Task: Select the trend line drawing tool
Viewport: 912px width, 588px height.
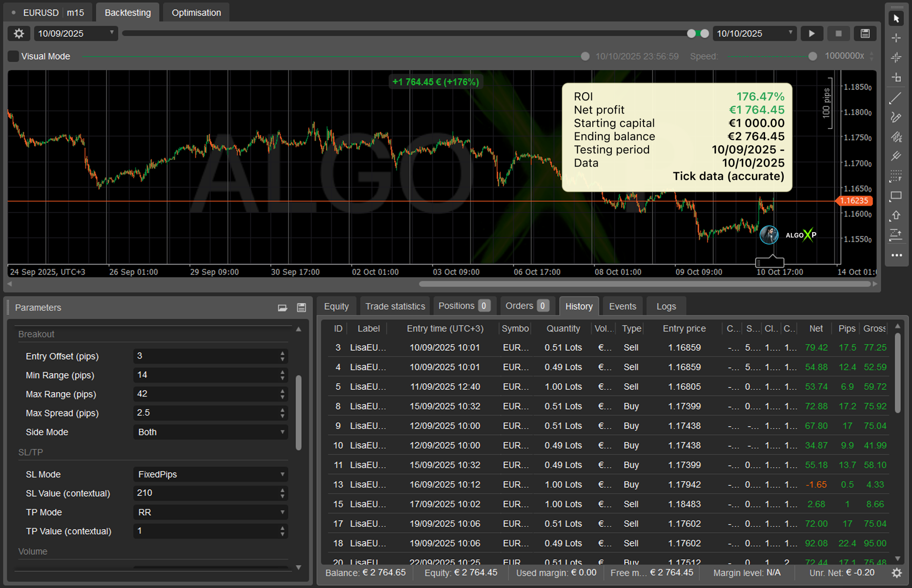Action: [896, 98]
